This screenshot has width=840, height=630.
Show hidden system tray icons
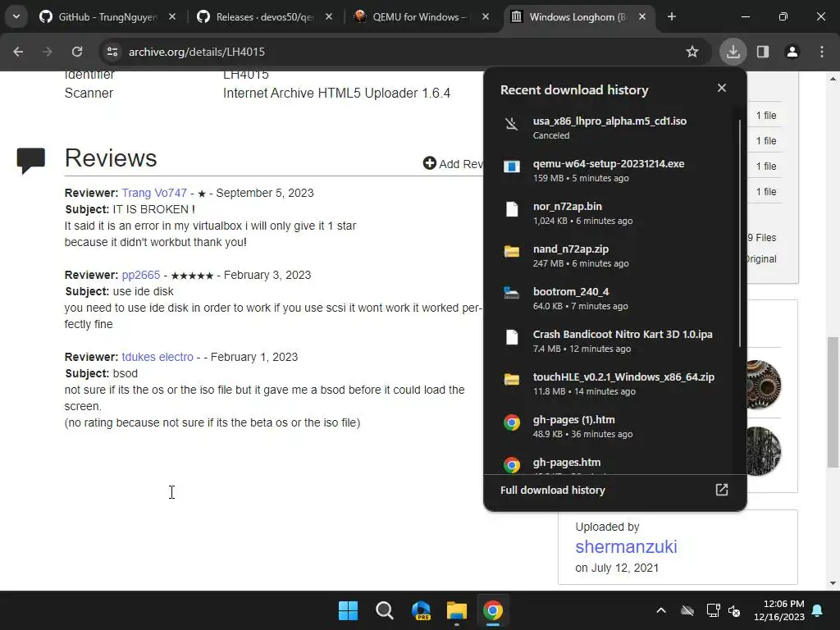[x=661, y=610]
